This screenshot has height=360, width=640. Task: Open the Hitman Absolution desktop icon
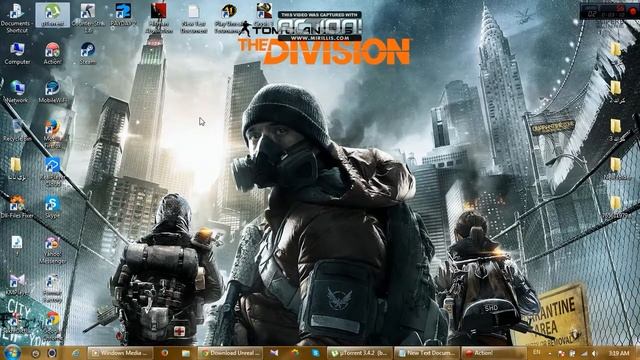pyautogui.click(x=158, y=17)
